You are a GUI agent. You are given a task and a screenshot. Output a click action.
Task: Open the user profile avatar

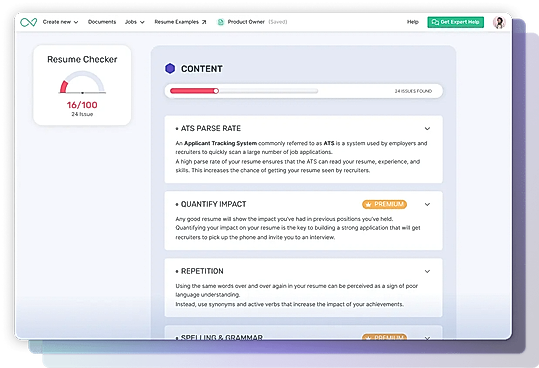(x=499, y=22)
